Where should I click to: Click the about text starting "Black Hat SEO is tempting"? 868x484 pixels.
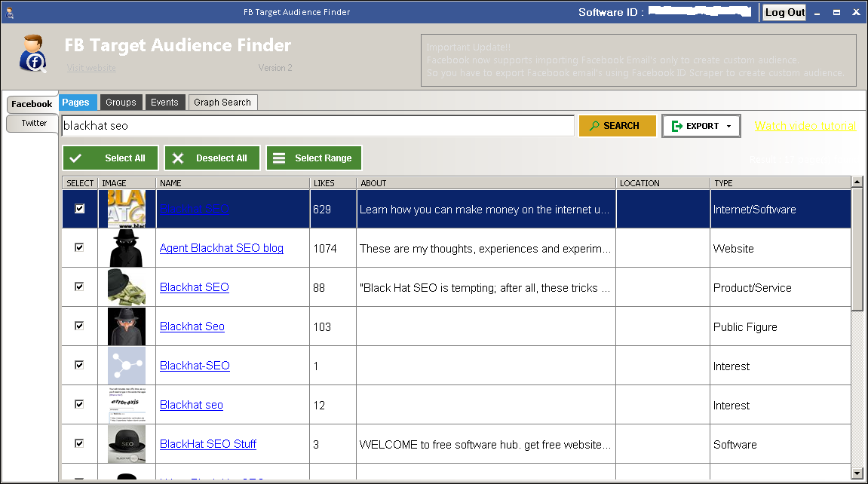485,288
